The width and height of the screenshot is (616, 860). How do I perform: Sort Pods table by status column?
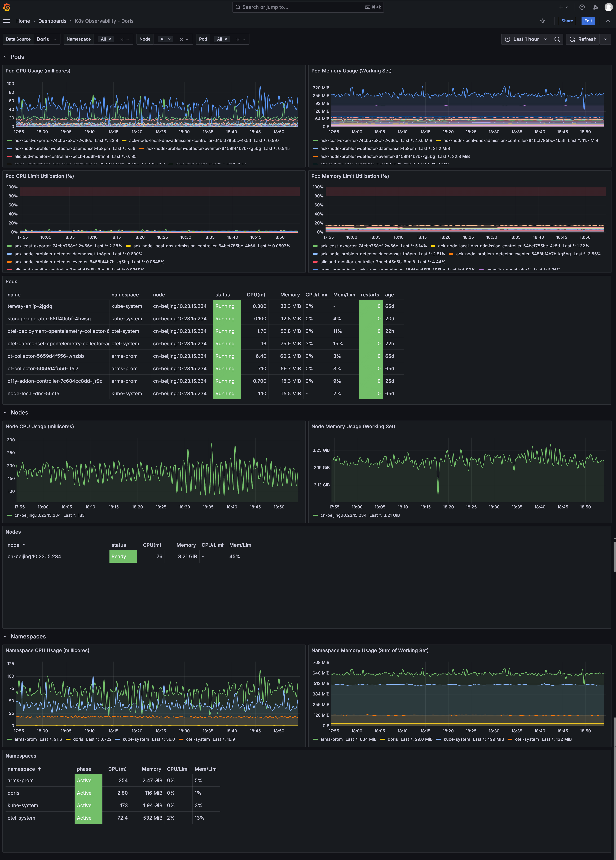click(222, 295)
